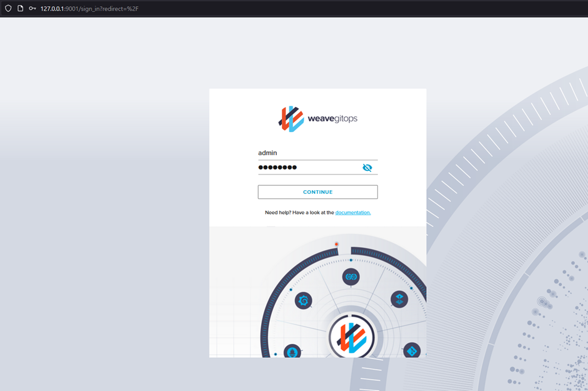Click the CONTINUE button
Image resolution: width=588 pixels, height=391 pixels.
pos(317,192)
